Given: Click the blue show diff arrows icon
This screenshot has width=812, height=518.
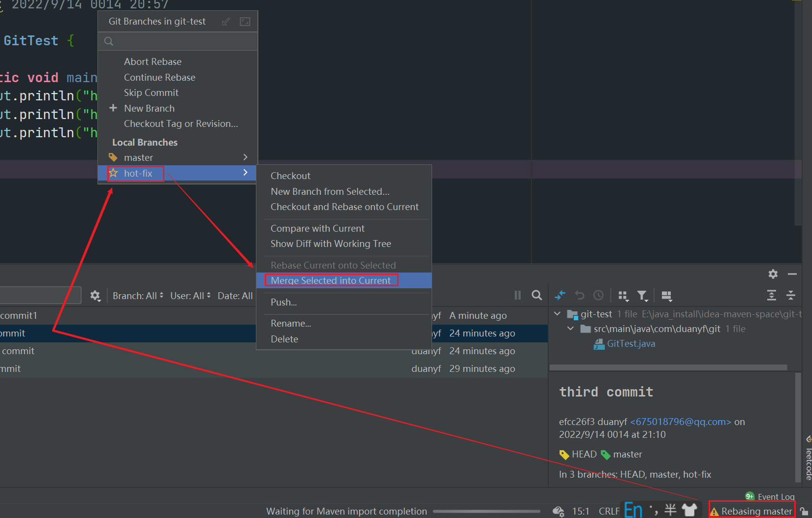Looking at the screenshot, I should click(x=560, y=295).
